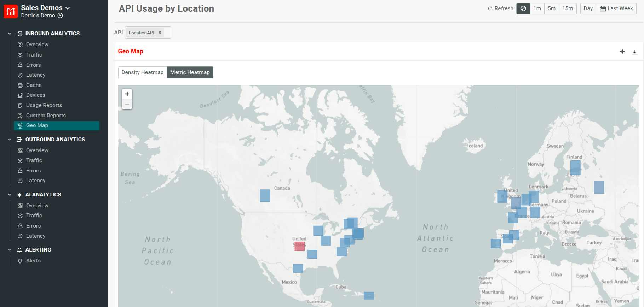Open AI Analytics Traffic icon

(20, 216)
